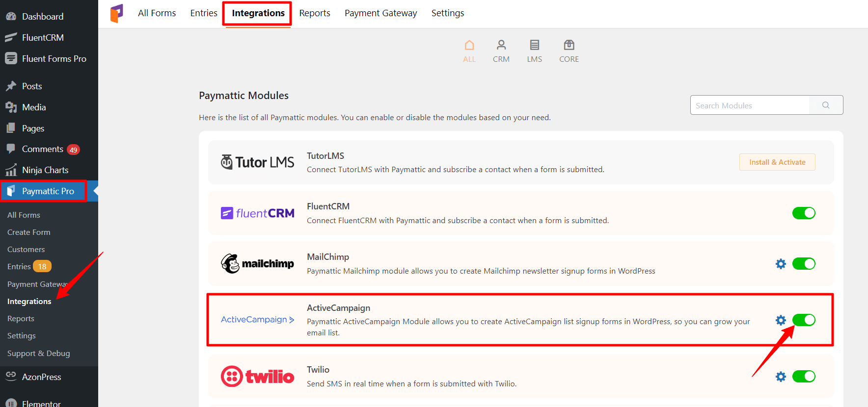Open Create Form in sidebar
868x407 pixels.
click(x=29, y=232)
